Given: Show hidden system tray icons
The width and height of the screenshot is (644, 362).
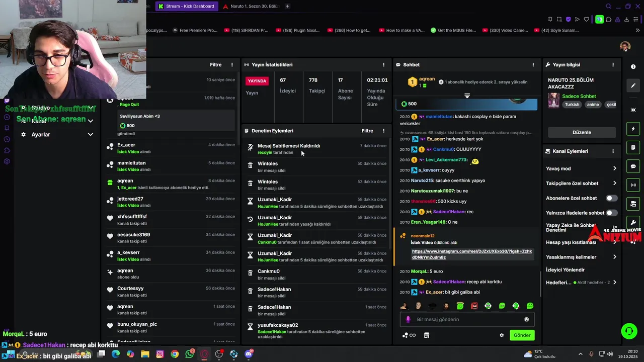Looking at the screenshot, I should click(580, 354).
